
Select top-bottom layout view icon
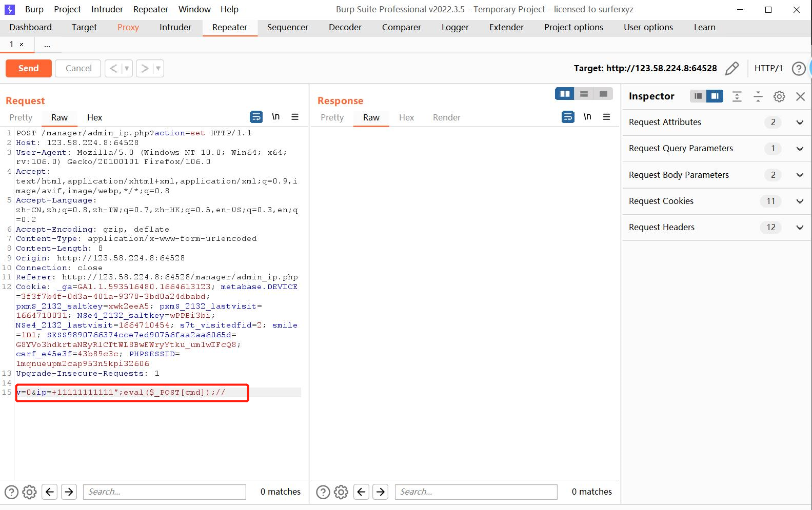pos(584,94)
